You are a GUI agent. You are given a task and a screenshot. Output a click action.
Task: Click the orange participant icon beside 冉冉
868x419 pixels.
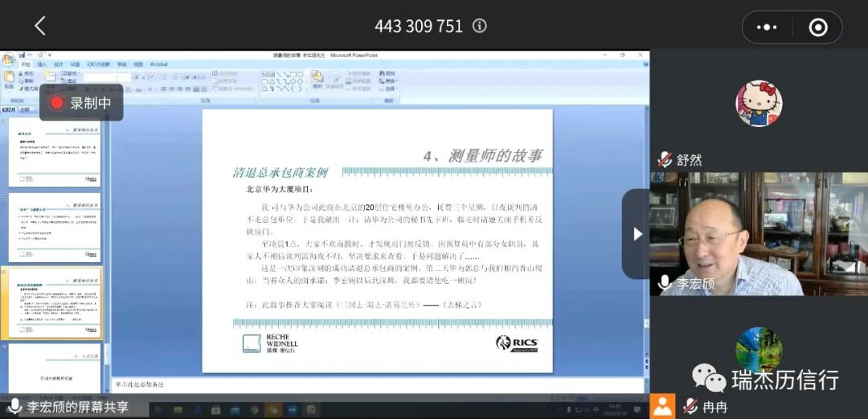tap(662, 406)
